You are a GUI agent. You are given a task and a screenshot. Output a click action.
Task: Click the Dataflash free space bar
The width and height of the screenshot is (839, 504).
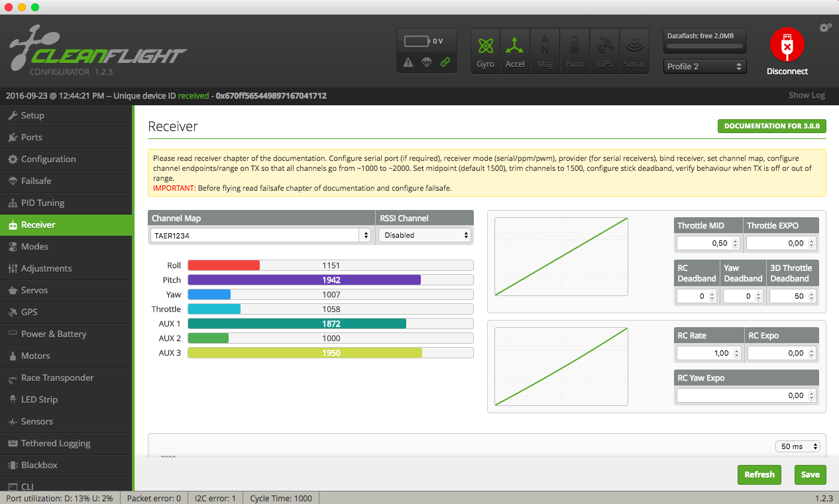[704, 48]
